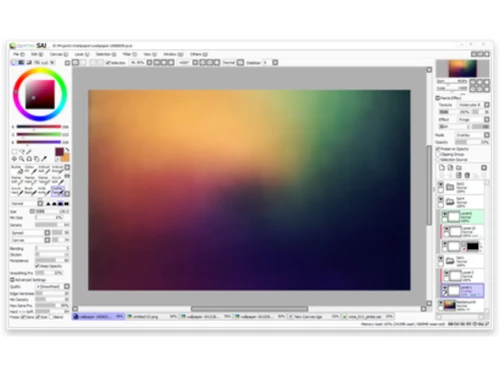Image resolution: width=500 pixels, height=375 pixels.
Task: Open the Others menu
Action: point(199,54)
